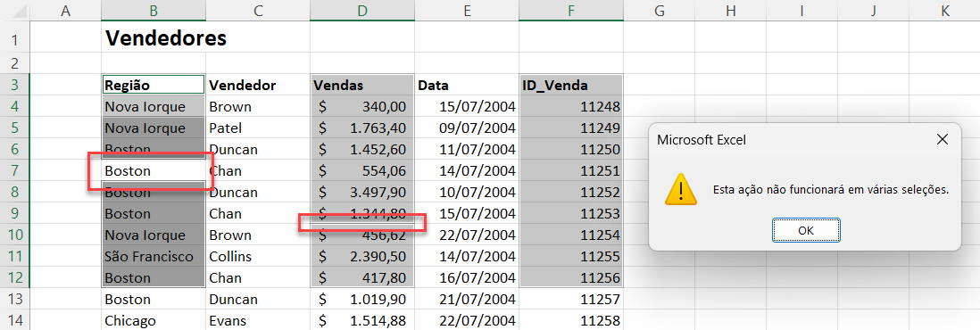The height and width of the screenshot is (330, 980).
Task: Click the 1.763,40 sales cell
Action: click(x=361, y=128)
